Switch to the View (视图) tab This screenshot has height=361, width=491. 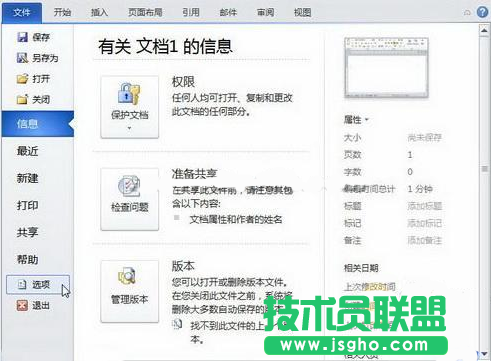303,13
